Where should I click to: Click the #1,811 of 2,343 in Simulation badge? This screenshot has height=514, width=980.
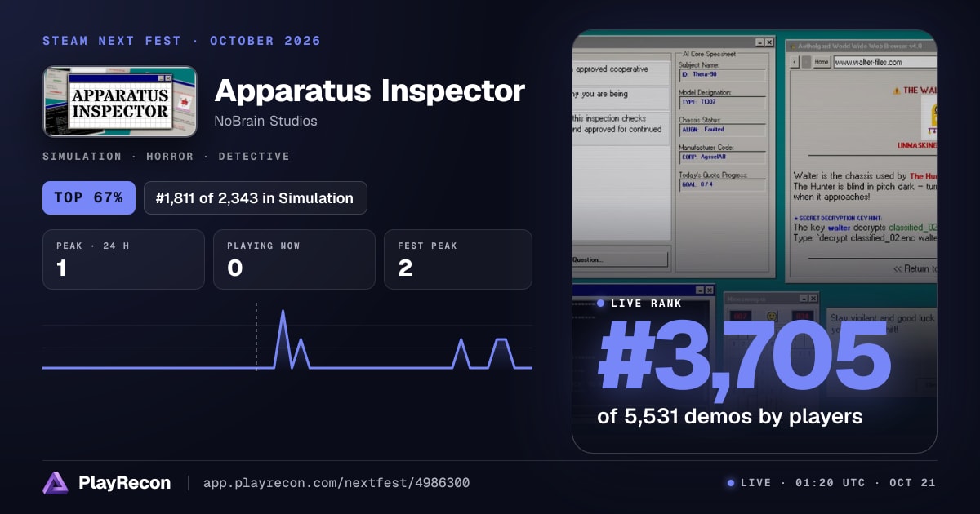click(255, 197)
